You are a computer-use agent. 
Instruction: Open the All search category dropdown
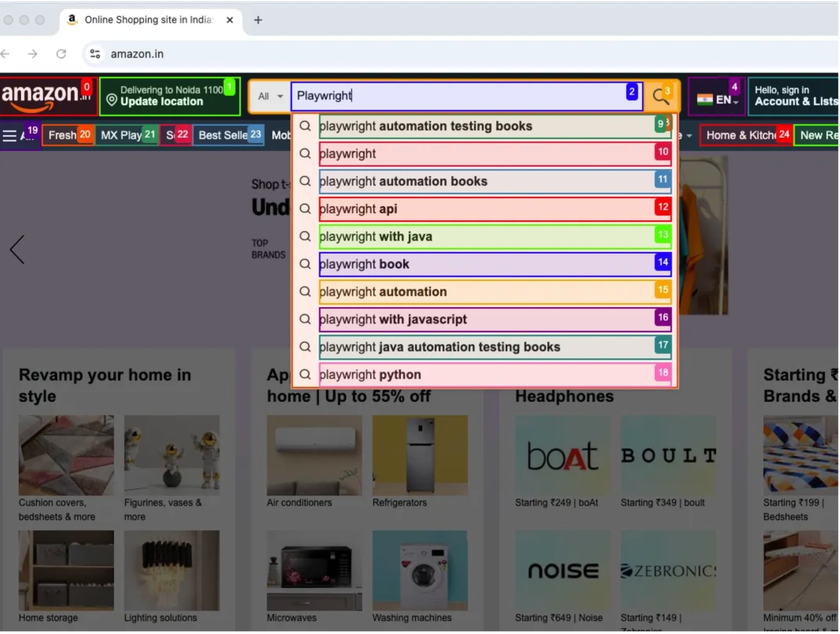coord(270,96)
